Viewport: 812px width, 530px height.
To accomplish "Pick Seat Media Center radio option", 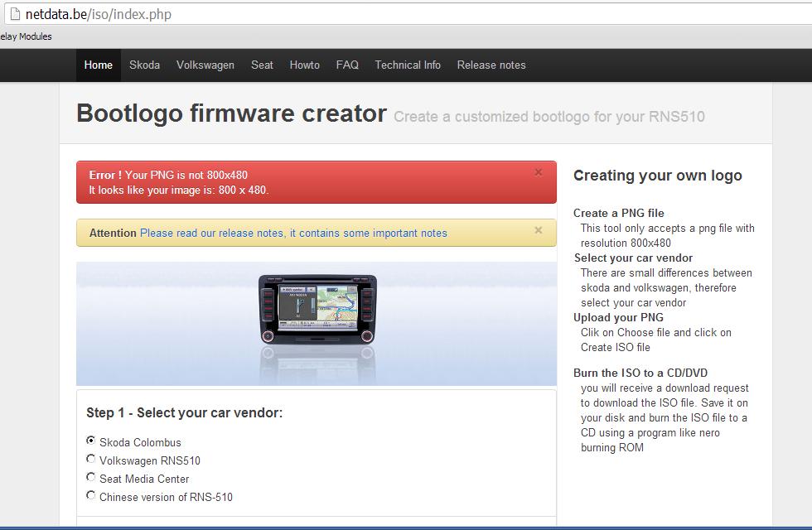I will 91,478.
